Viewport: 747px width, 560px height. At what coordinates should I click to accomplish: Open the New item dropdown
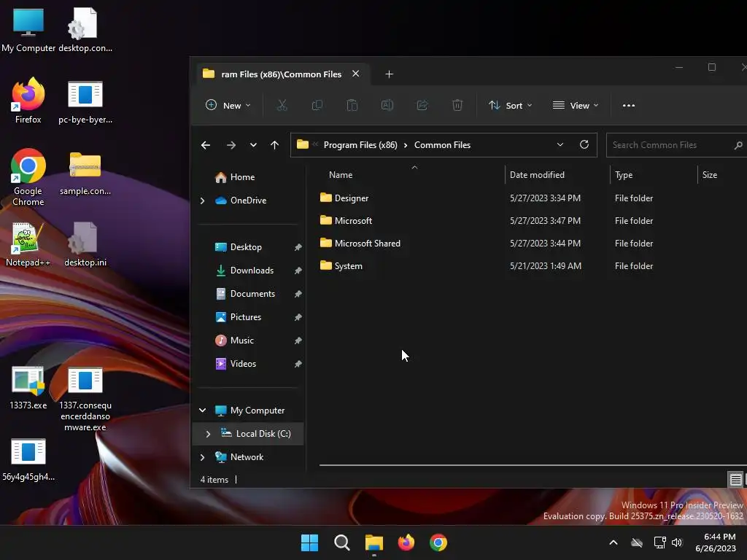228,105
